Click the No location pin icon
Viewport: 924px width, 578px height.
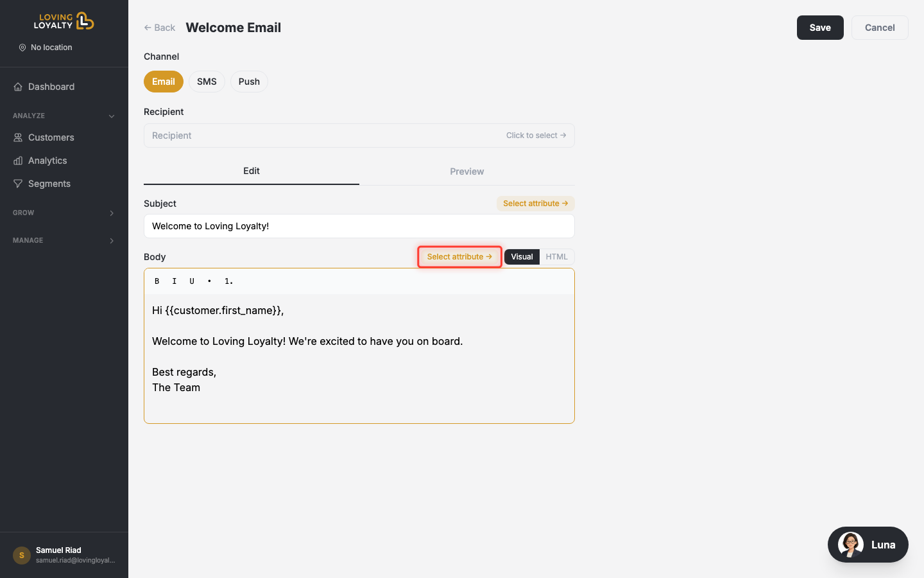coord(22,48)
